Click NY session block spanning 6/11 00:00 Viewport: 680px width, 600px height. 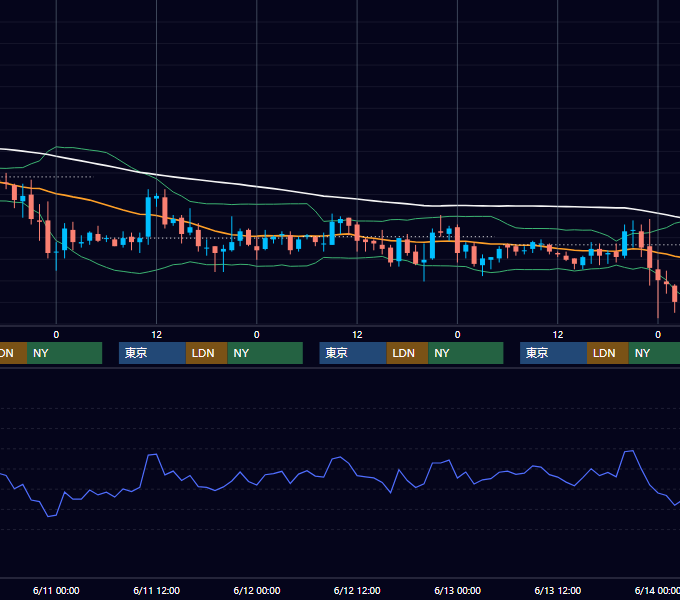(x=64, y=353)
